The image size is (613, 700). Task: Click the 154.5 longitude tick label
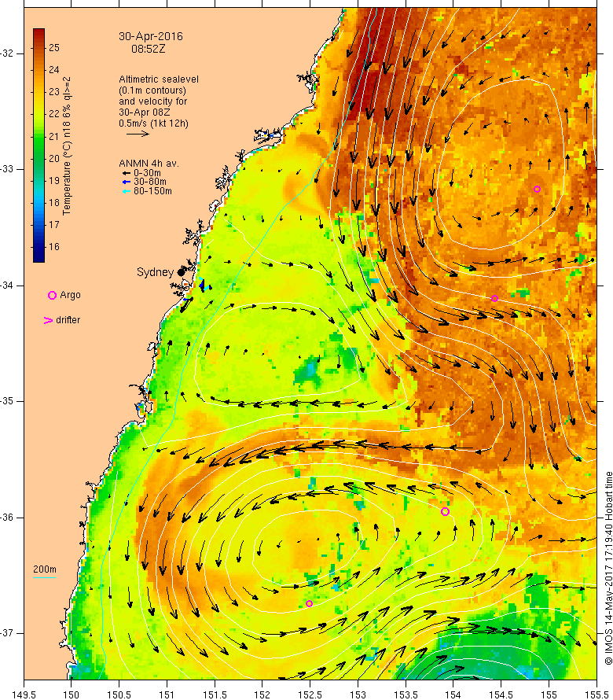pyautogui.click(x=501, y=694)
